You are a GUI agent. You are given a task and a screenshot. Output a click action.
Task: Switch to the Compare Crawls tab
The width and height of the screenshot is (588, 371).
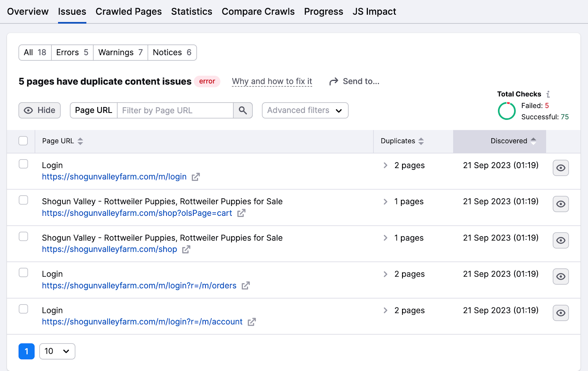(x=258, y=11)
